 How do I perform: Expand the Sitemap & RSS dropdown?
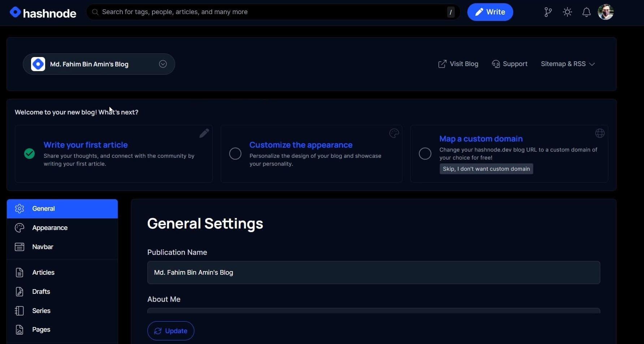point(568,64)
